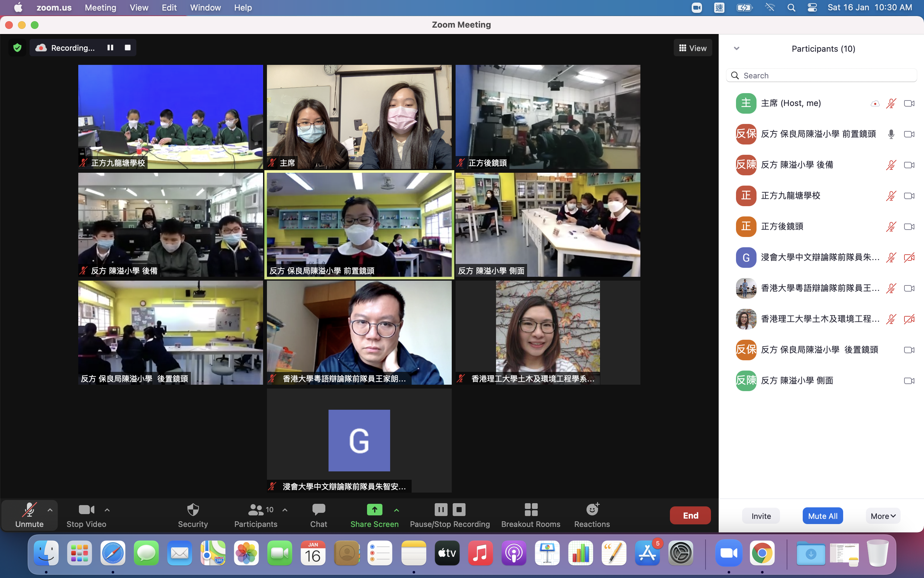Viewport: 924px width, 578px height.
Task: Toggle mic for 反方 陳溢小學 後備
Action: point(891,165)
